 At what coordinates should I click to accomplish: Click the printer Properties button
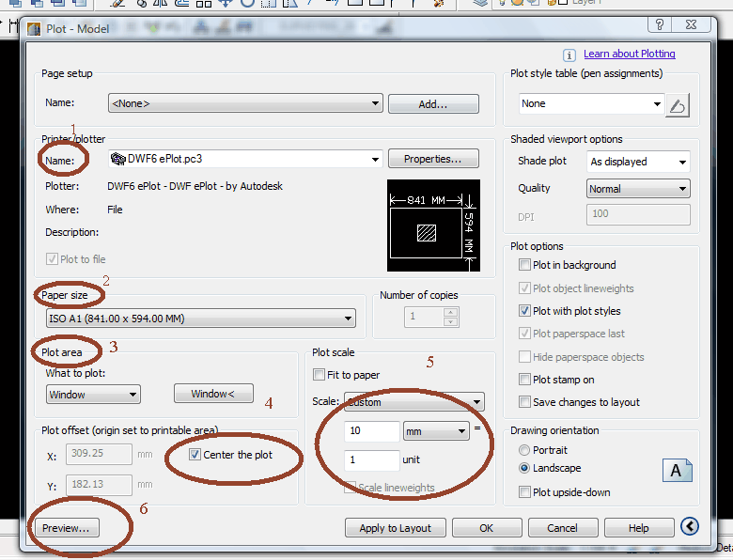pyautogui.click(x=433, y=159)
